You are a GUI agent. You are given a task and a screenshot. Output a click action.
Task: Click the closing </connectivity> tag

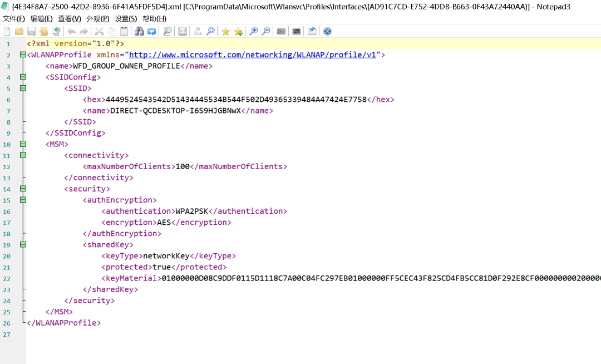pyautogui.click(x=99, y=178)
